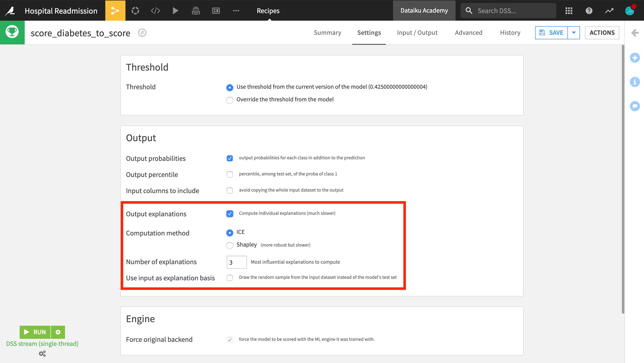Open the Jobs play icon
The image size is (644, 363).
click(x=175, y=11)
